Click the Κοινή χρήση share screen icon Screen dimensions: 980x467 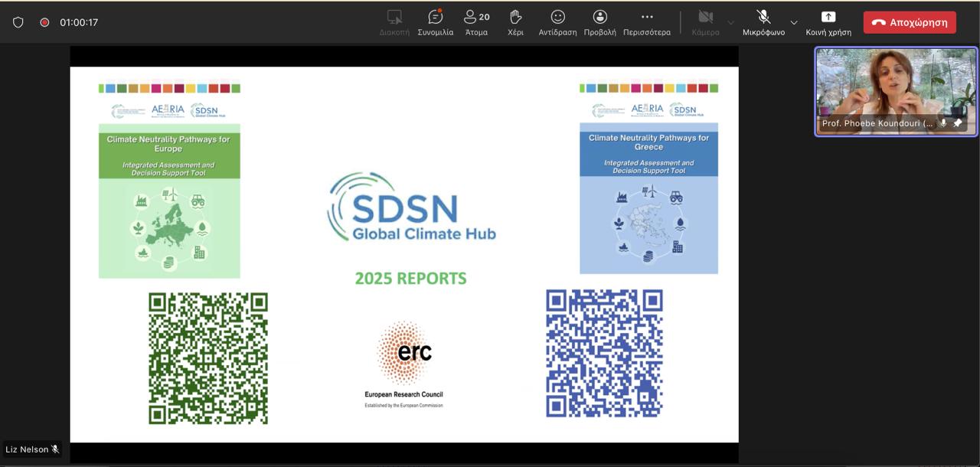[828, 18]
